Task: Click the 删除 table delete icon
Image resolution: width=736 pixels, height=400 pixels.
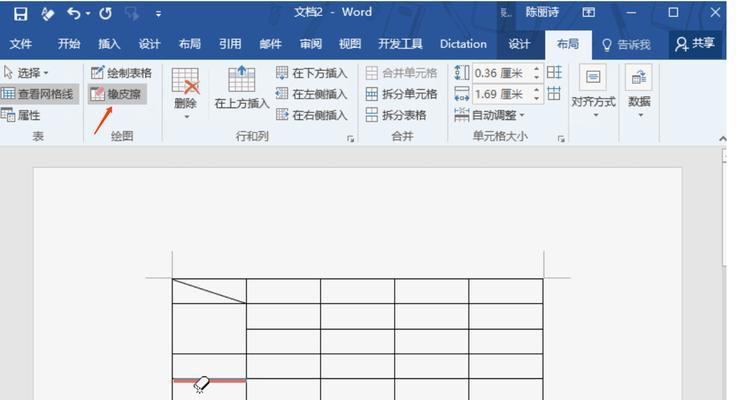Action: [185, 81]
